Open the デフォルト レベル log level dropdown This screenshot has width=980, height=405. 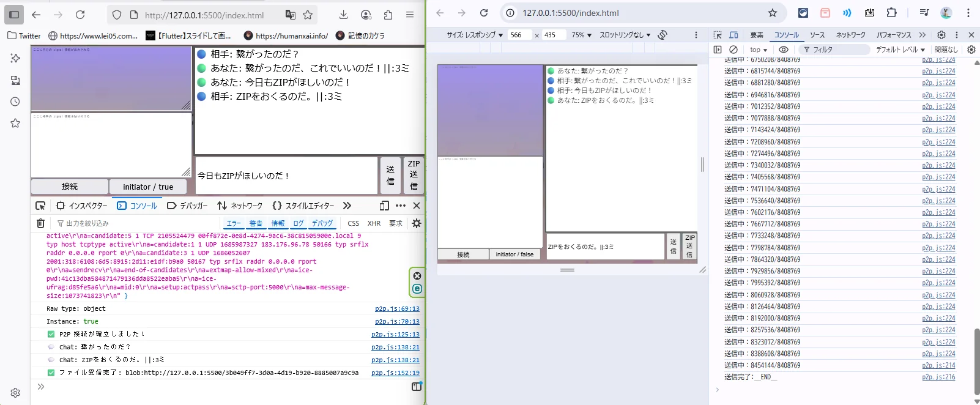coord(900,50)
